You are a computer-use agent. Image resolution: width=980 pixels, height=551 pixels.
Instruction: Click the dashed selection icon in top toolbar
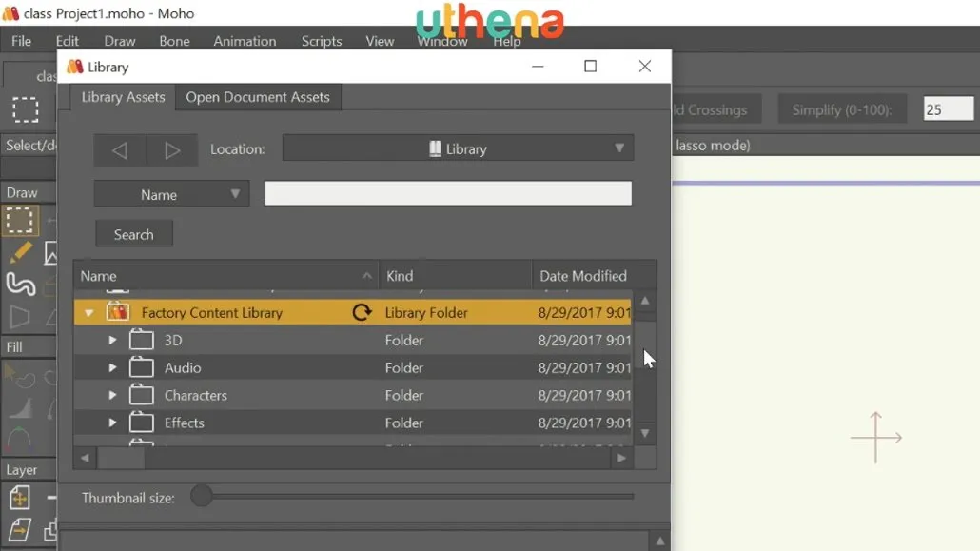tap(26, 109)
